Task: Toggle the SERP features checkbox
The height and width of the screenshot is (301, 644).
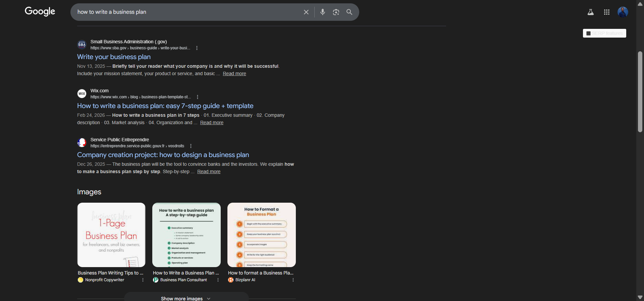Action: coord(588,33)
